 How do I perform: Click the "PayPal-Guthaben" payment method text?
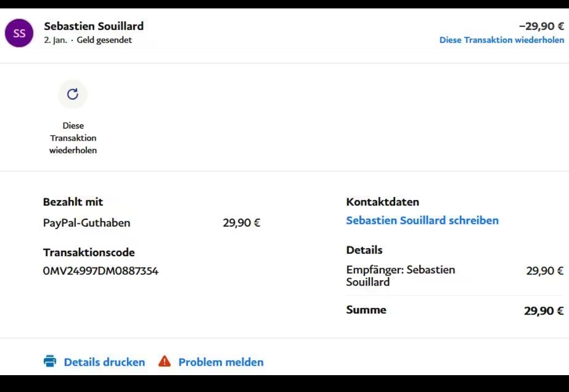click(x=86, y=223)
